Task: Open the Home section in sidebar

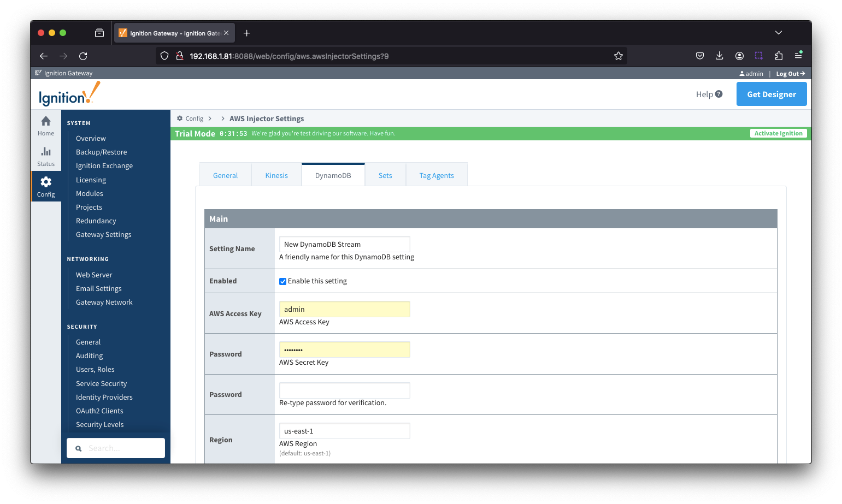Action: click(x=46, y=126)
